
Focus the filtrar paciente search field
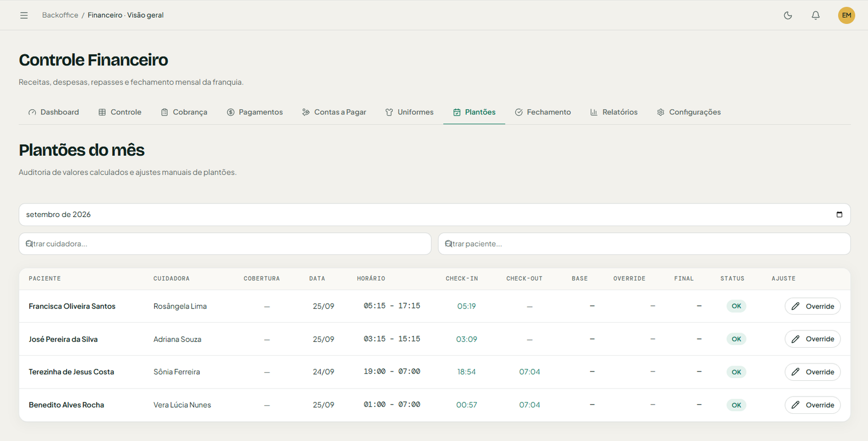tap(644, 244)
